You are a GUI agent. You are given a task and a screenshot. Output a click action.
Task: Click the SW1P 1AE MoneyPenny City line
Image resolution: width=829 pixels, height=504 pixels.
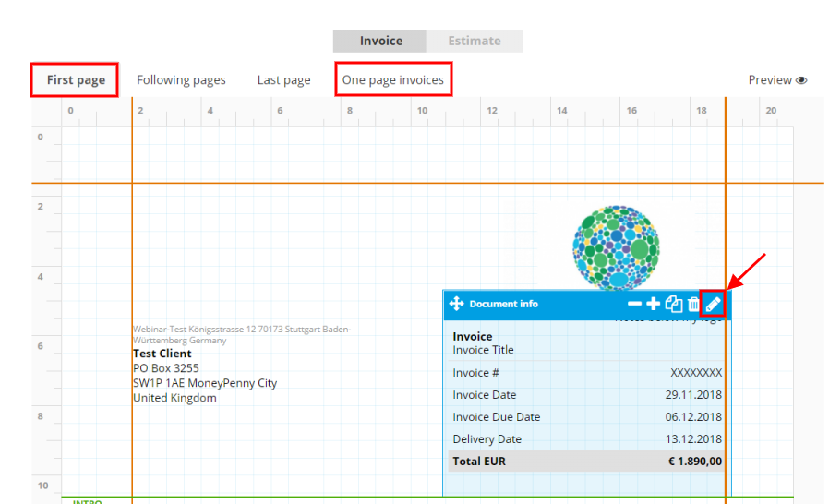coord(205,383)
